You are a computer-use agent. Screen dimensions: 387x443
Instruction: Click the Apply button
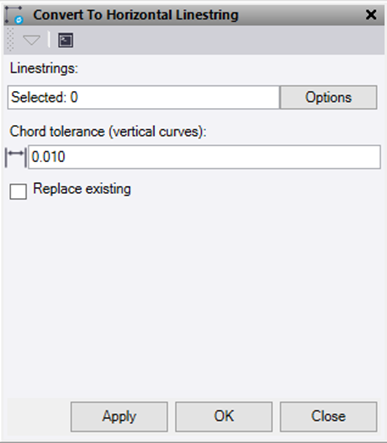click(119, 417)
